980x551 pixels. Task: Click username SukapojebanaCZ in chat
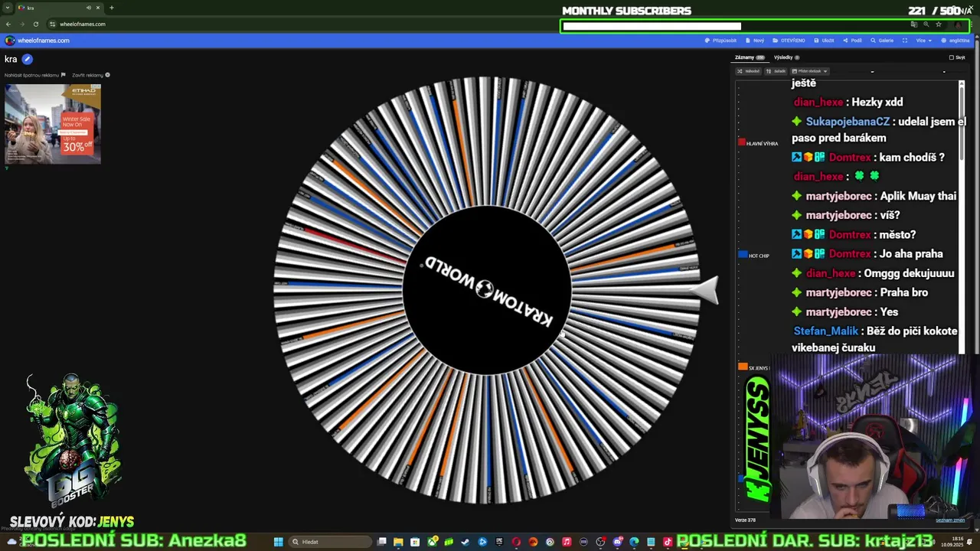[848, 122]
